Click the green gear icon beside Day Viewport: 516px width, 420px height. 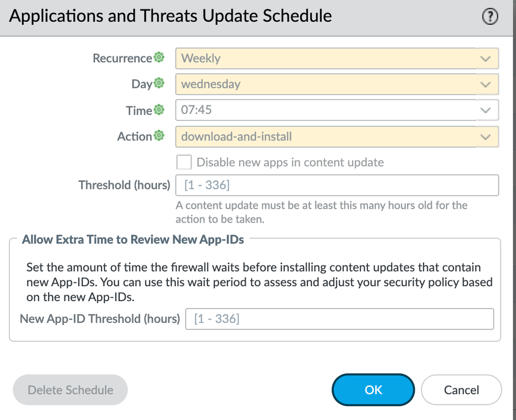pos(159,83)
